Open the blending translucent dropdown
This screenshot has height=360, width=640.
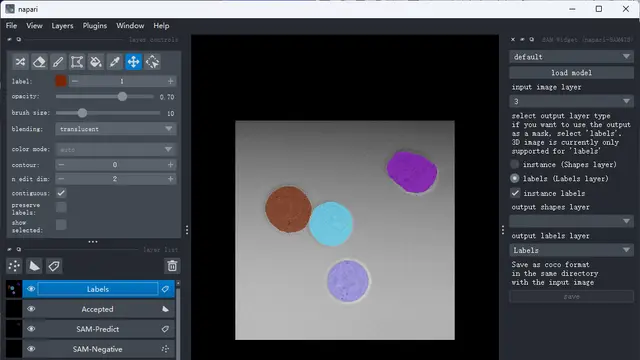(x=116, y=129)
